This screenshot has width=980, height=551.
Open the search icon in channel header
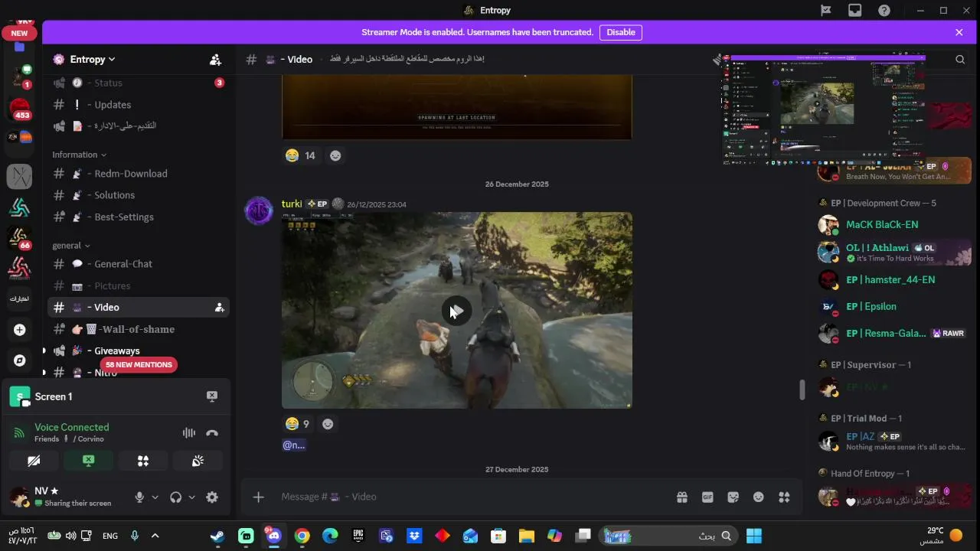960,59
